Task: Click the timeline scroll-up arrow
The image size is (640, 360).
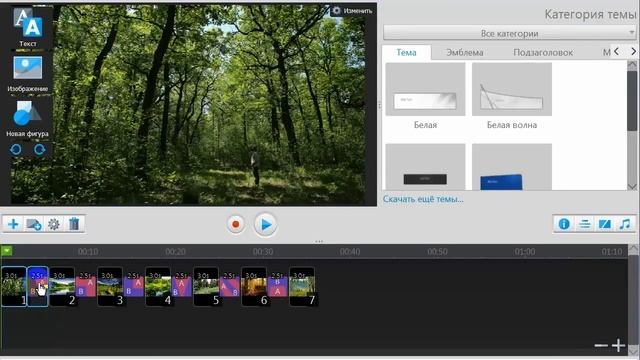Action: coord(633,249)
